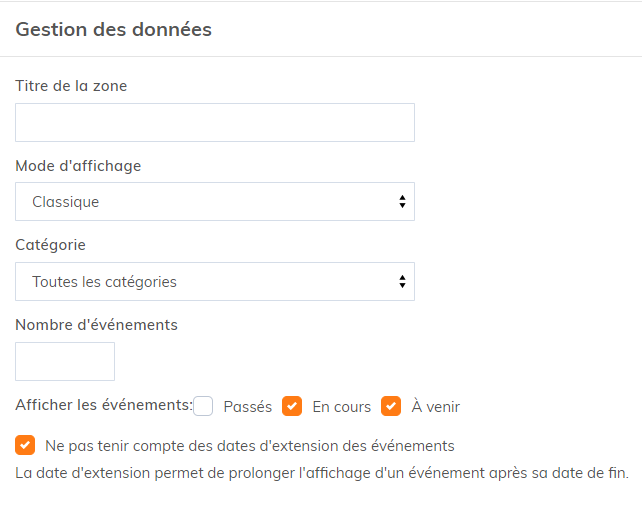Click the "Titre de la zone" text field
This screenshot has width=642, height=507.
[214, 122]
